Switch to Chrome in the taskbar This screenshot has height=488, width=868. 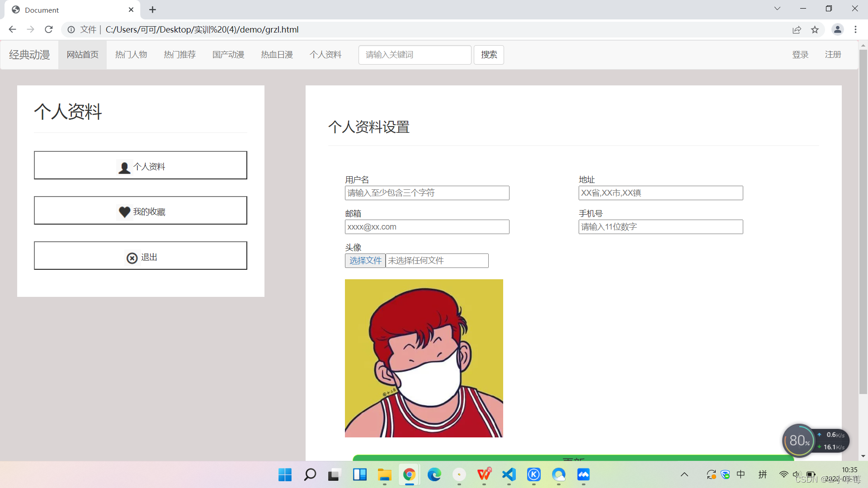[409, 474]
